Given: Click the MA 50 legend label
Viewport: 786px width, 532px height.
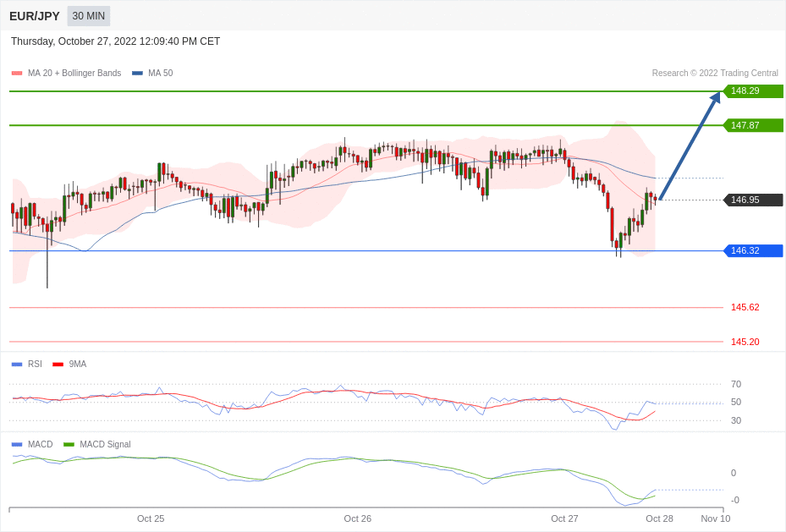Looking at the screenshot, I should (x=161, y=73).
